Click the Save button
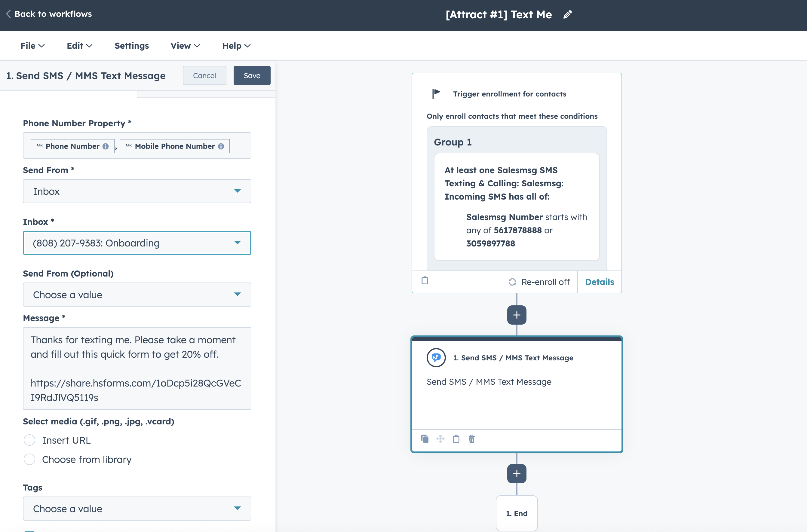807x532 pixels. pos(251,75)
